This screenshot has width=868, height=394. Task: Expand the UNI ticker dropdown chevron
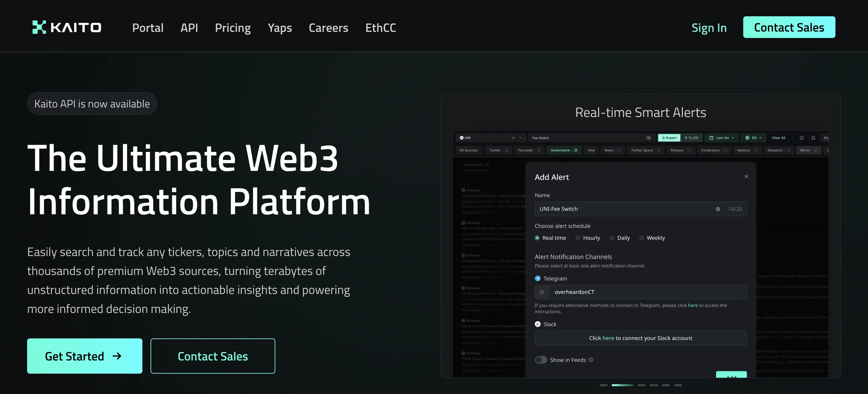click(520, 138)
